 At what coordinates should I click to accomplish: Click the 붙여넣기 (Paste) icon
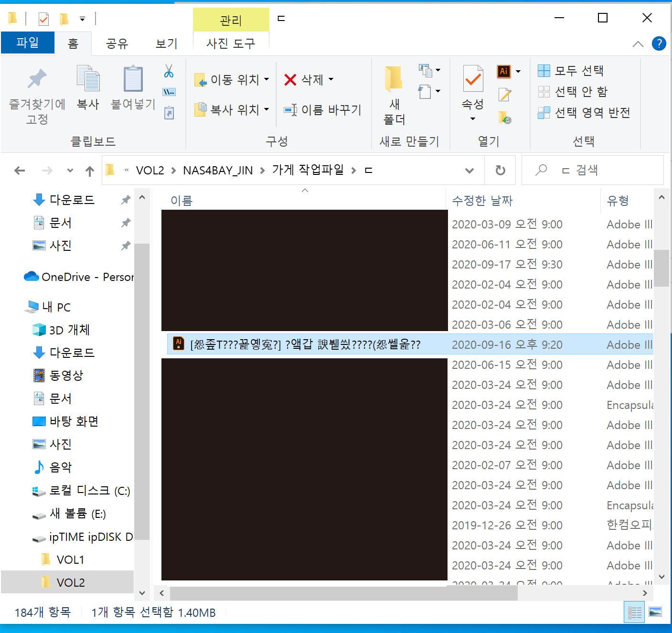(x=133, y=88)
